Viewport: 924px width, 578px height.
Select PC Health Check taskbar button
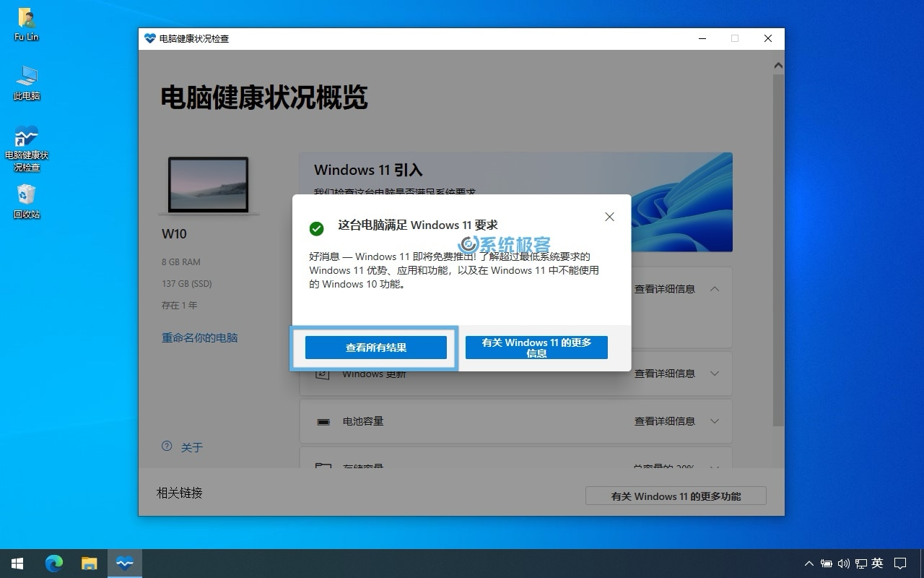tap(125, 564)
